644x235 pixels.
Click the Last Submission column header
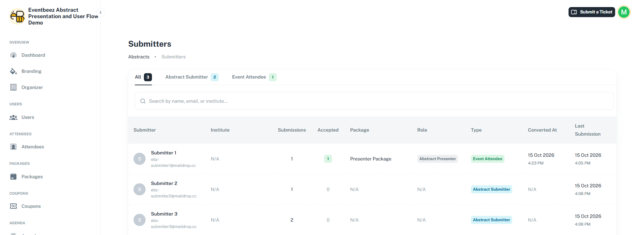click(588, 130)
